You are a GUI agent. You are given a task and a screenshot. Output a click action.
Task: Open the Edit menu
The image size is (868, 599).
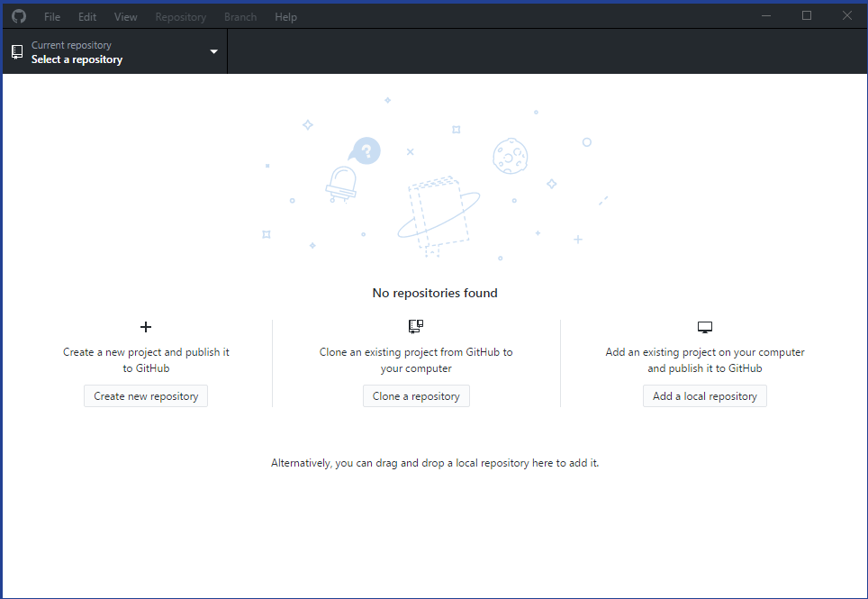click(x=87, y=17)
